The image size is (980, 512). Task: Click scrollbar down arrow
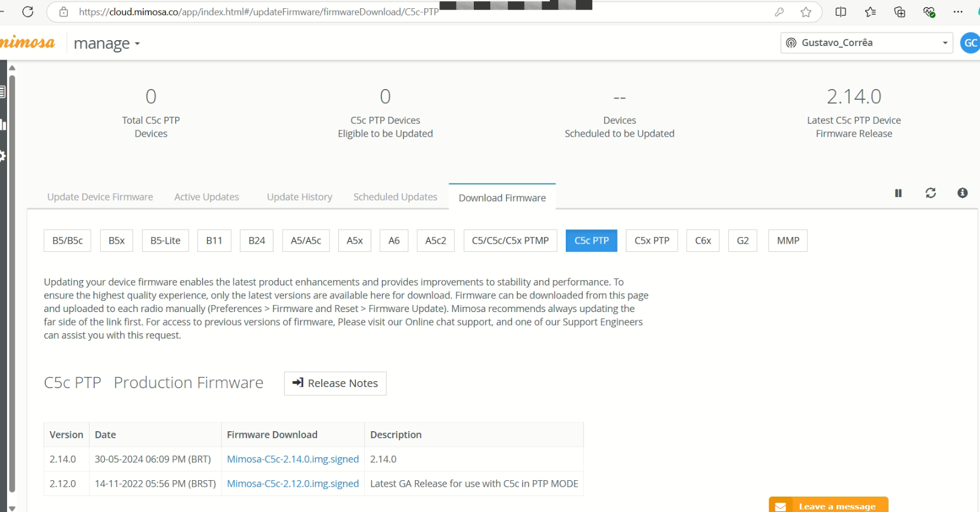coord(12,508)
